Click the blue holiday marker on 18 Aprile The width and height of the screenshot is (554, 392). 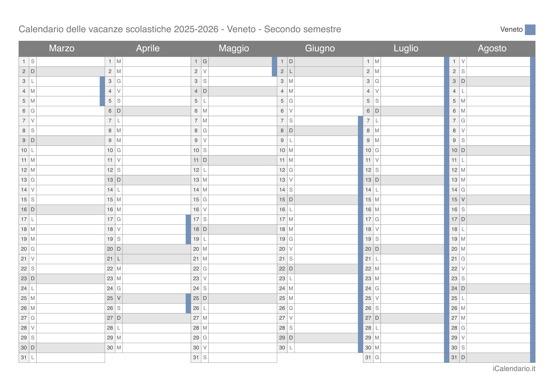click(188, 229)
